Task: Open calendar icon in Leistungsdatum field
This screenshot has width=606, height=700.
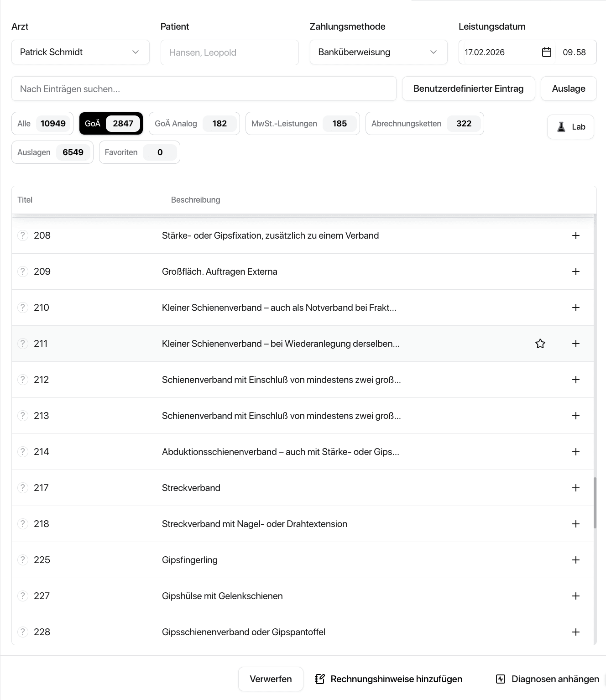Action: [546, 52]
